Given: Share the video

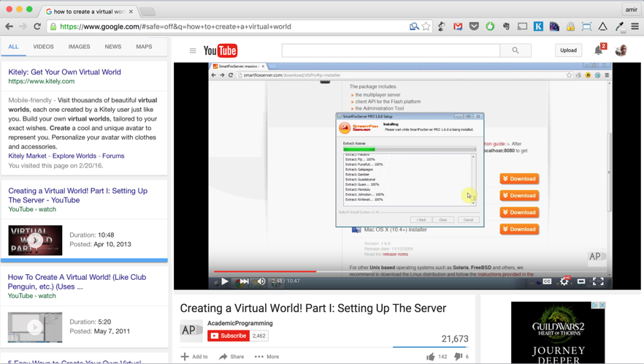Looking at the screenshot, I should (x=231, y=357).
